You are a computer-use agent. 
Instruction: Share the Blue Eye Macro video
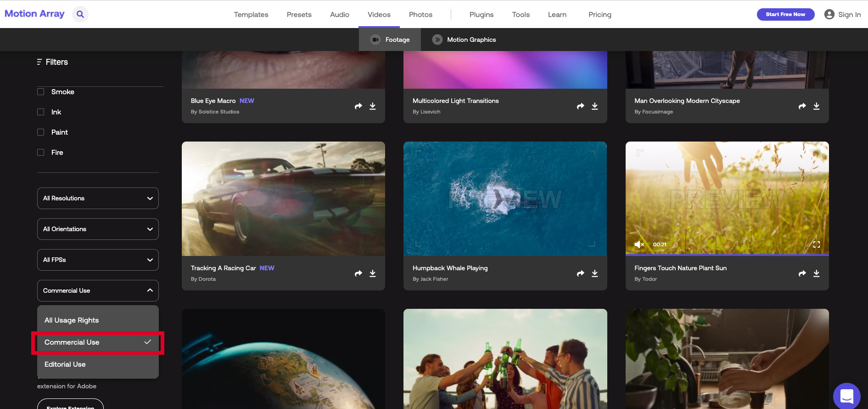[358, 106]
